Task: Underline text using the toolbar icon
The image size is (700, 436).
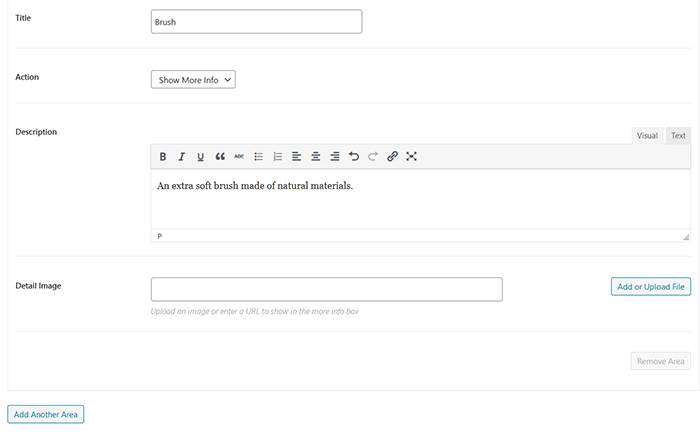Action: [x=200, y=157]
